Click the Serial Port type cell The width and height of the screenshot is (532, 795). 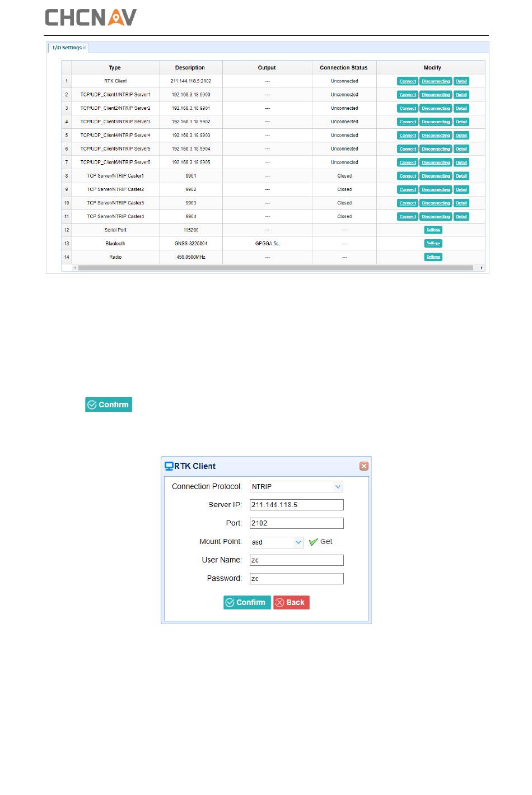[115, 230]
